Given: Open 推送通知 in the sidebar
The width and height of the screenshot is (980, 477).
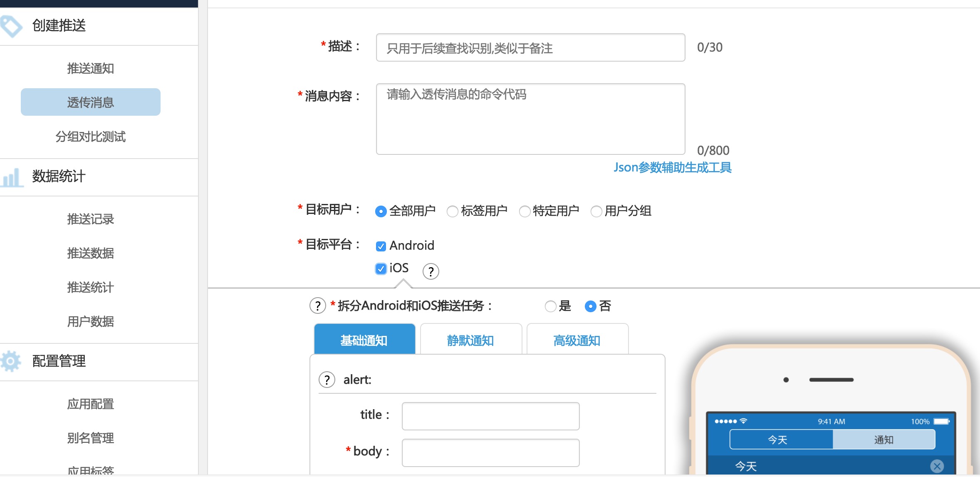Looking at the screenshot, I should click(x=90, y=68).
